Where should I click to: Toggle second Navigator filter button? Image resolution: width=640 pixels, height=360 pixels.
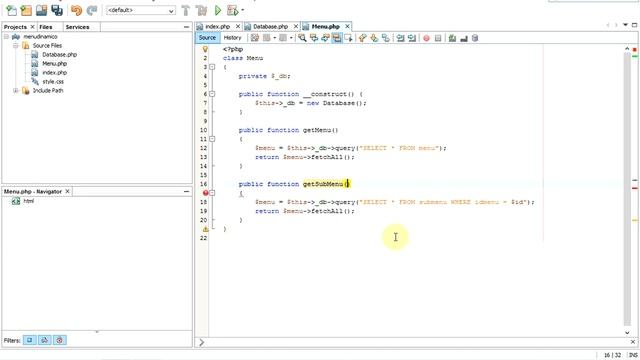tap(44, 340)
